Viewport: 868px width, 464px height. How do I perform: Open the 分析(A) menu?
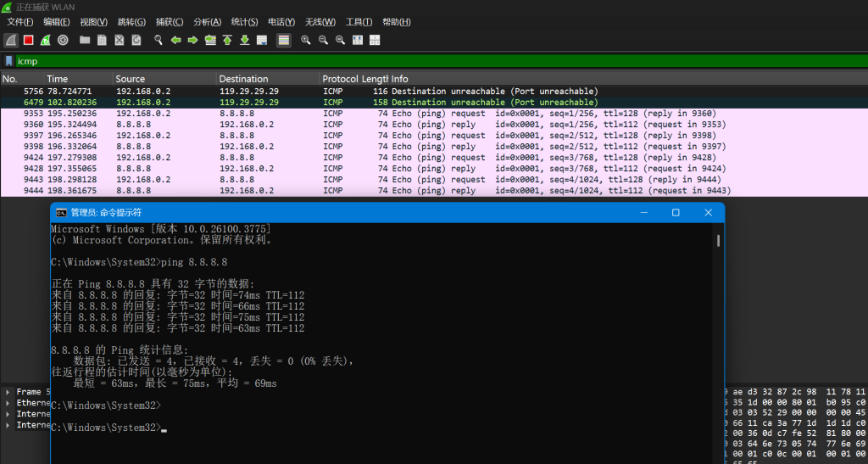click(x=207, y=21)
